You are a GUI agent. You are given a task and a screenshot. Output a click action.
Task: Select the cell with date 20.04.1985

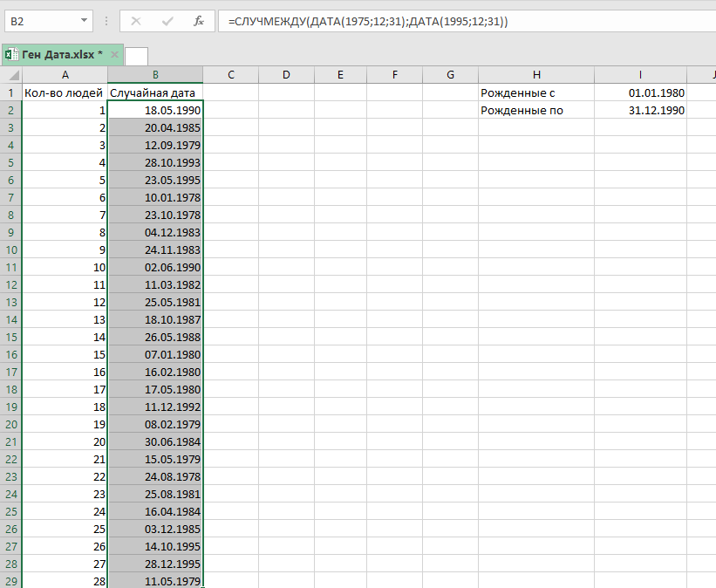pos(155,127)
